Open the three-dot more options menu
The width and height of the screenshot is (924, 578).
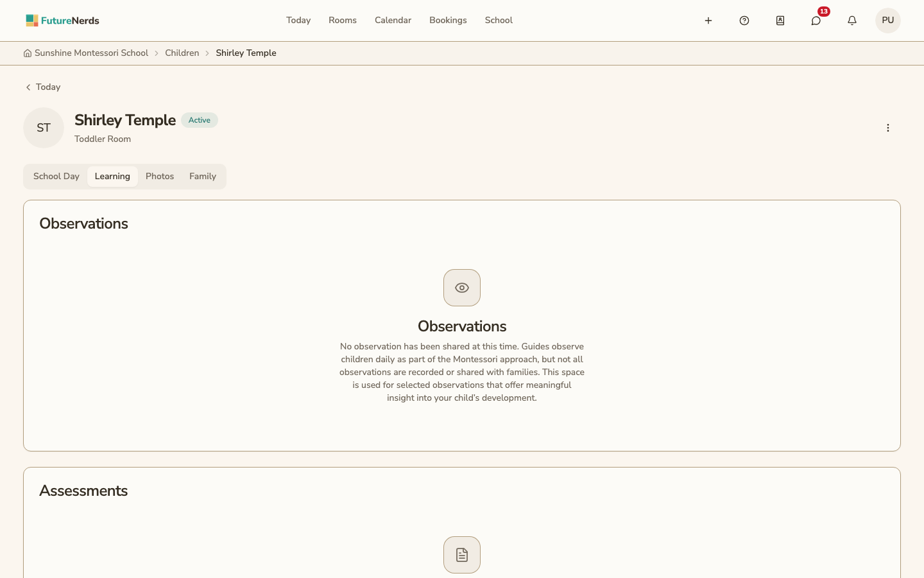click(888, 128)
